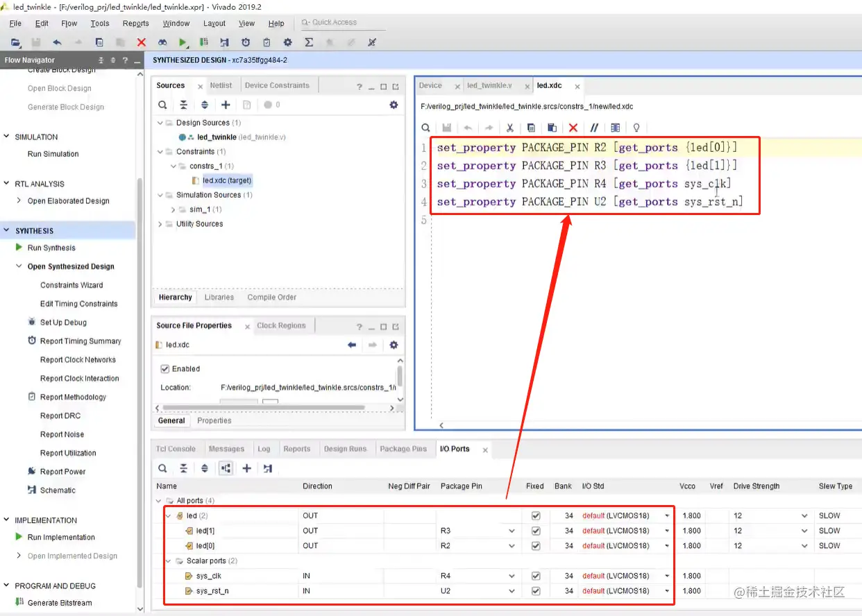This screenshot has width=862, height=616.
Task: Click the Open Project toolbar icon
Action: coord(15,42)
